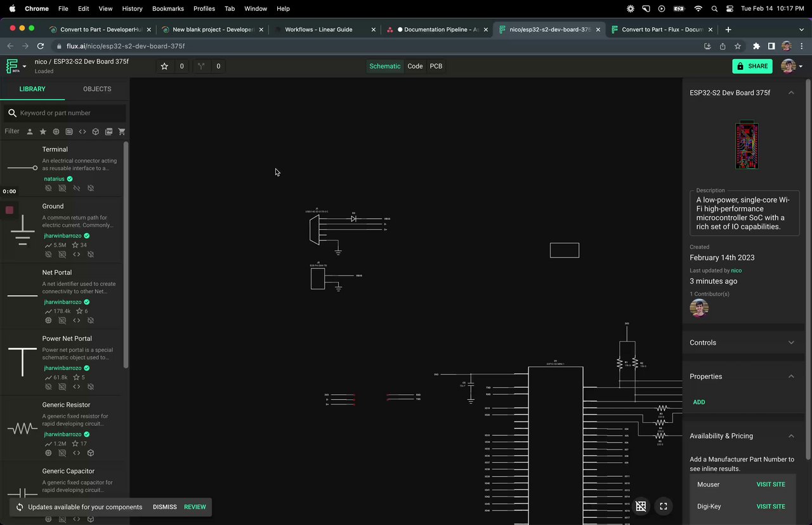The image size is (812, 525).
Task: Click the fork project icon
Action: click(x=201, y=66)
